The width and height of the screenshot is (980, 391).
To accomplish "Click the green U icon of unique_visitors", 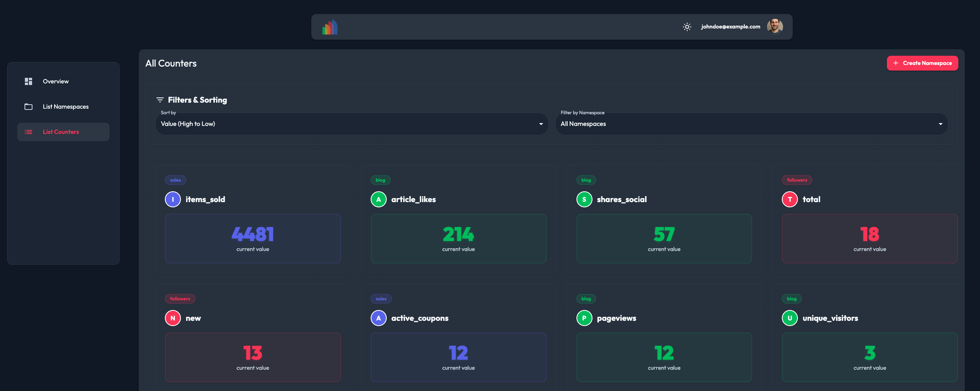I will (x=789, y=318).
